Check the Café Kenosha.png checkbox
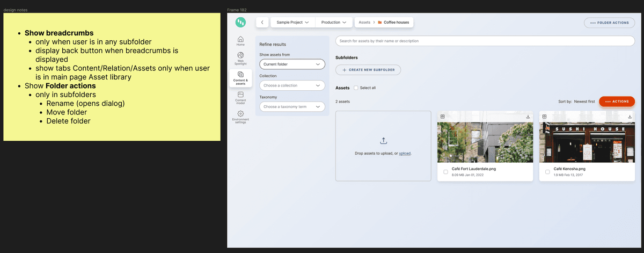This screenshot has height=253, width=644. [x=547, y=172]
